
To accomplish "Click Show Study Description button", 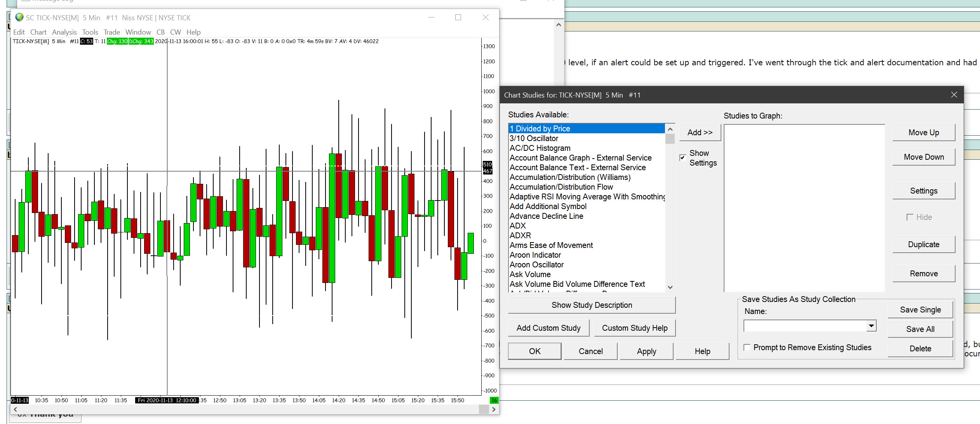I will pyautogui.click(x=591, y=305).
